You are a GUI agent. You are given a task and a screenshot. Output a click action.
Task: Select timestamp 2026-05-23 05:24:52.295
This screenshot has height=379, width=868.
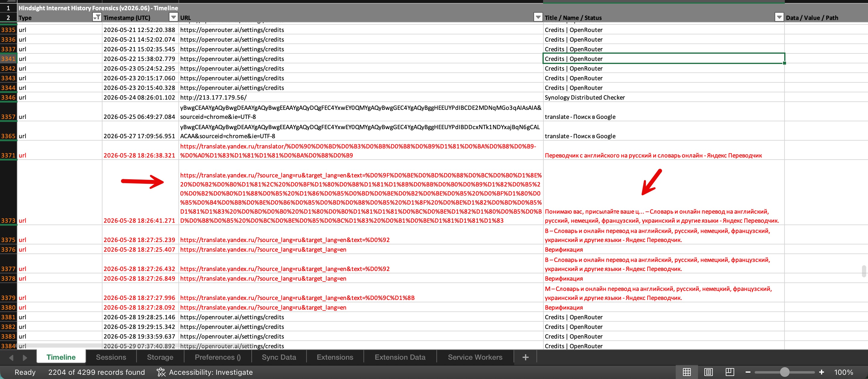pos(140,68)
